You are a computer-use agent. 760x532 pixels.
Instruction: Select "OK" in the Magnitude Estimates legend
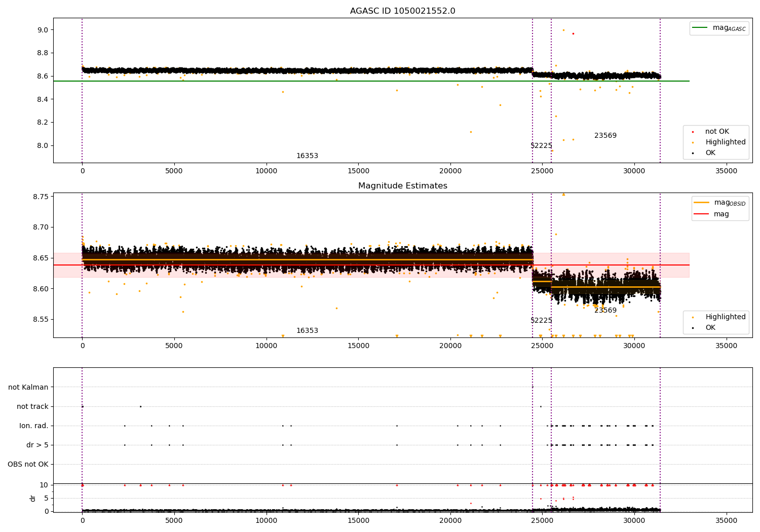pos(710,328)
